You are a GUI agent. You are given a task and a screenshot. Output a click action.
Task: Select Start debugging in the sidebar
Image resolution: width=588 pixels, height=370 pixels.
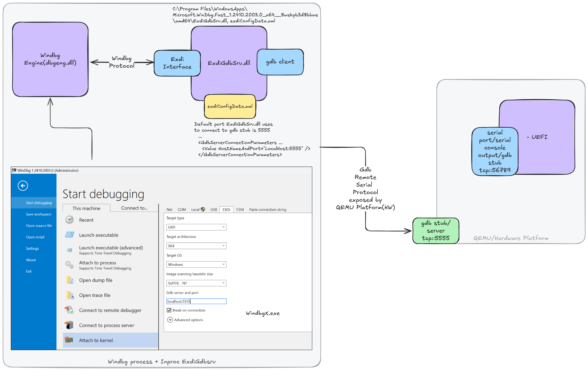click(x=34, y=203)
